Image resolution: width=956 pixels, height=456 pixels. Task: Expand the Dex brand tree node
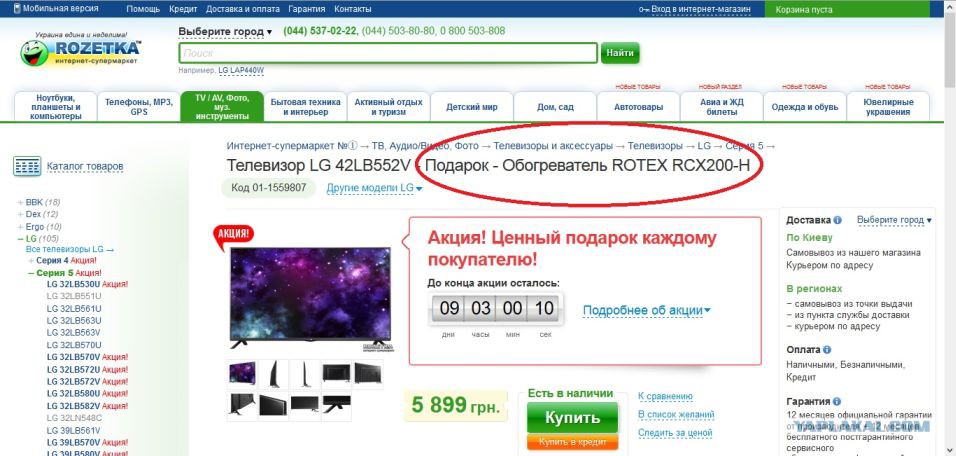coord(20,215)
